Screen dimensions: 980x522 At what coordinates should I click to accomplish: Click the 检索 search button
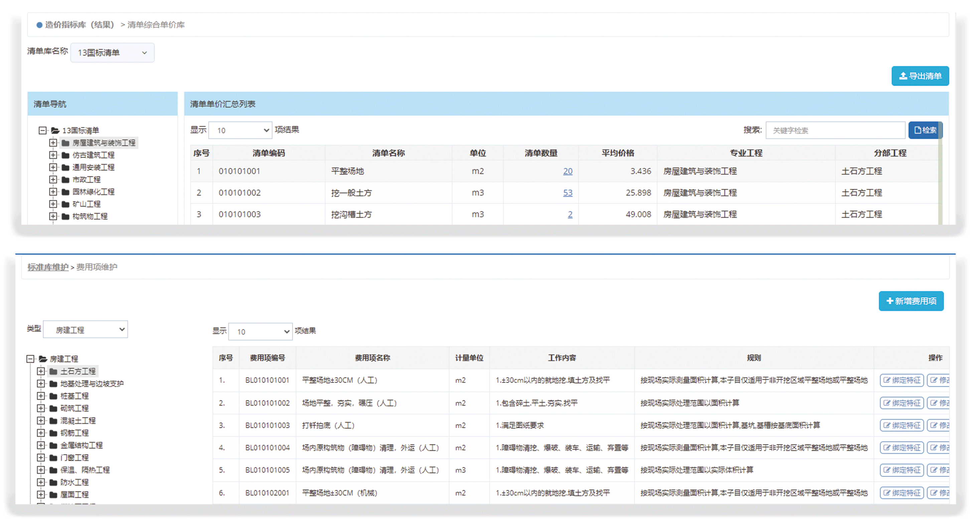[925, 130]
